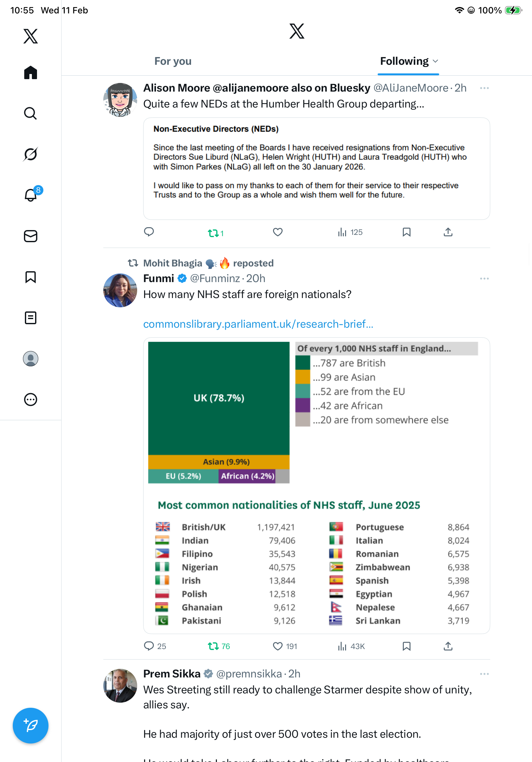This screenshot has width=532, height=762.
Task: Open sidebar Bookmarks page
Action: coord(31,277)
